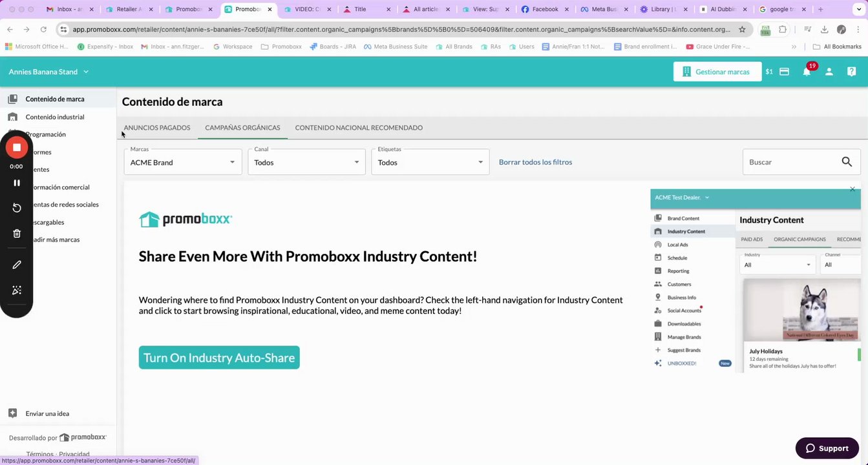868x465 pixels.
Task: Click Enviar una idea text link
Action: (47, 413)
